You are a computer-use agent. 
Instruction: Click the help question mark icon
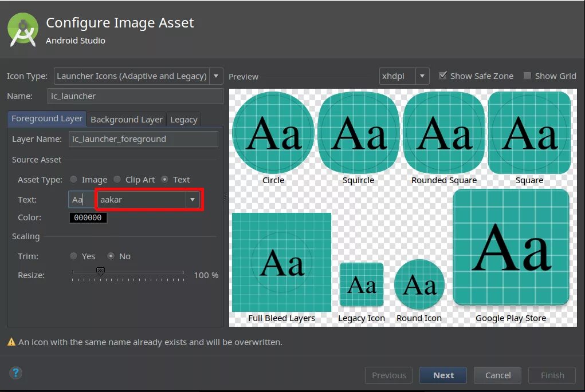tap(15, 373)
